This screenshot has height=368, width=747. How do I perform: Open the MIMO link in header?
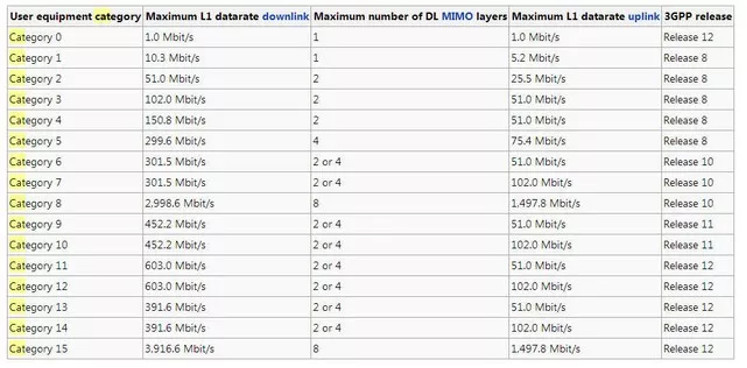(x=457, y=17)
